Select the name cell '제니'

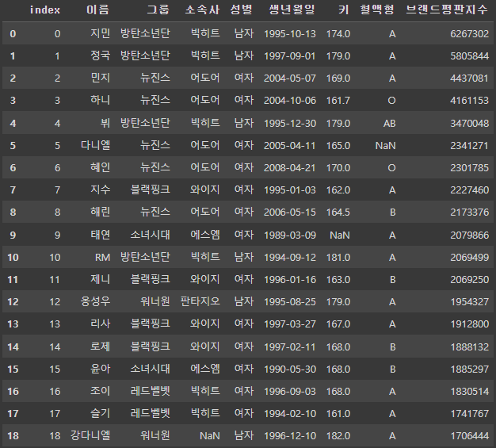(101, 279)
